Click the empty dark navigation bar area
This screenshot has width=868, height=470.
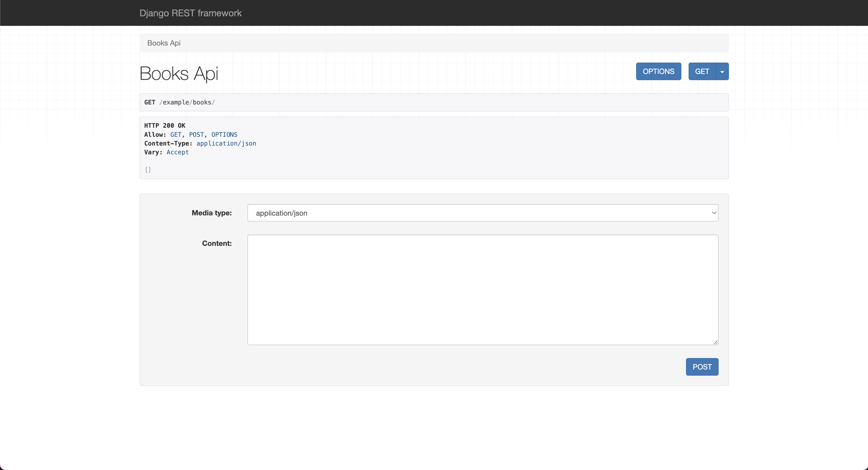(505, 13)
